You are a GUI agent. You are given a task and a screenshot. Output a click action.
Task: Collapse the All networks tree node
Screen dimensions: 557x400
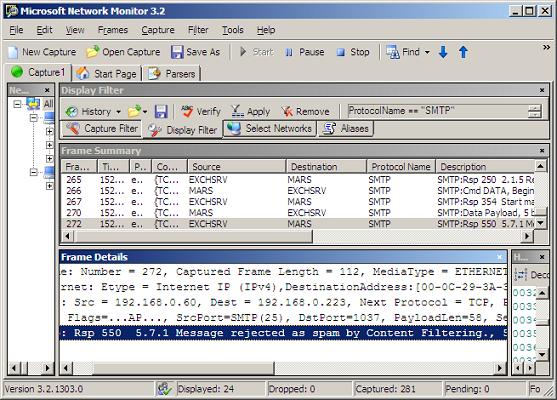17,104
